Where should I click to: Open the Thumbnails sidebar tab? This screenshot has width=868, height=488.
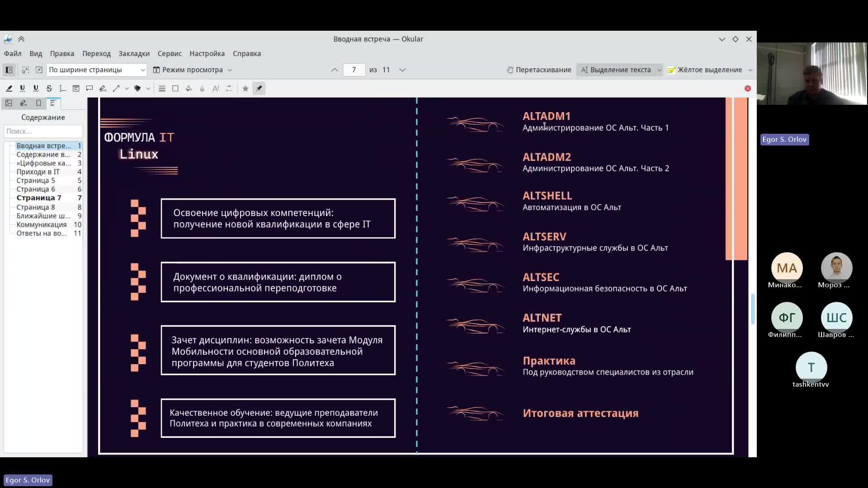coord(9,103)
